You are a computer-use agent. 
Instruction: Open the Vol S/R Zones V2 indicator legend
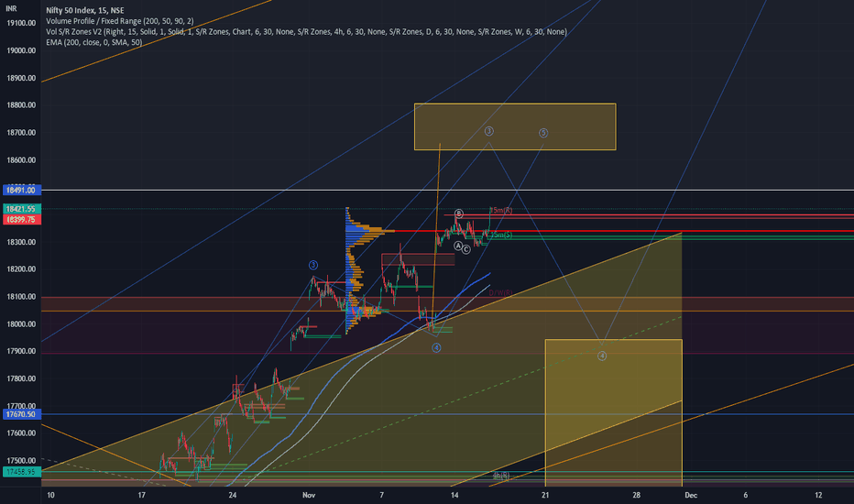(x=306, y=31)
